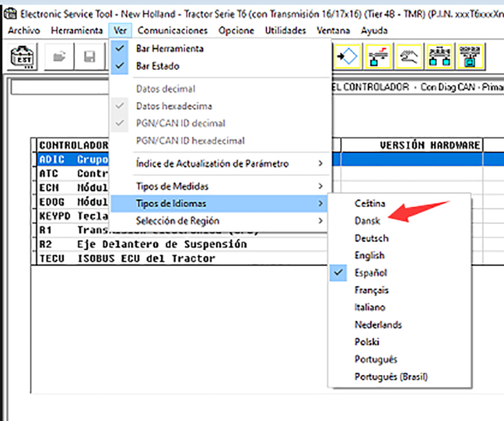
Task: Click the two-controller network toolbar icon
Action: [439, 57]
